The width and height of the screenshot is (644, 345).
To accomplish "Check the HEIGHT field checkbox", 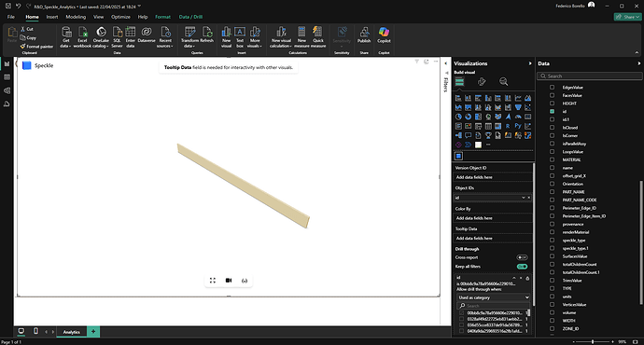I will 552,103.
